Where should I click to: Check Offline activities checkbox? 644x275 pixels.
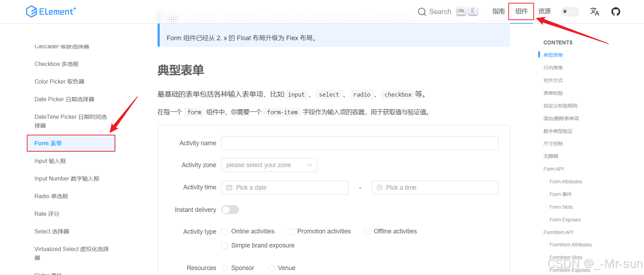(x=367, y=231)
